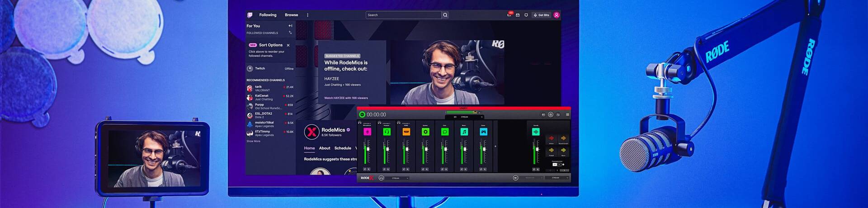Click the Get Bits button
The image size is (868, 208).
[541, 15]
